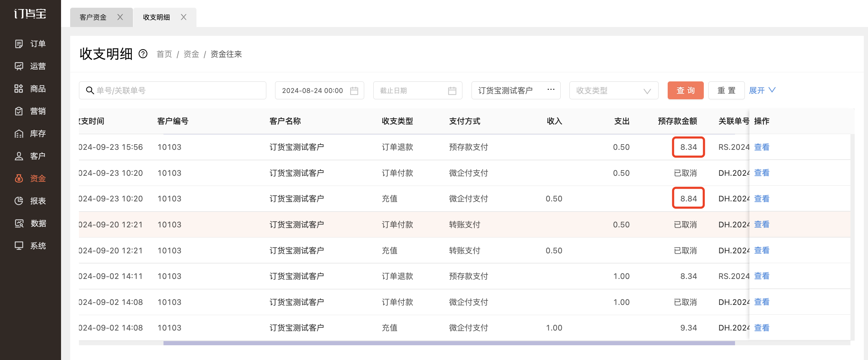868x360 pixels.
Task: Open the 库存 inventory sidebar icon
Action: pyautogui.click(x=19, y=134)
